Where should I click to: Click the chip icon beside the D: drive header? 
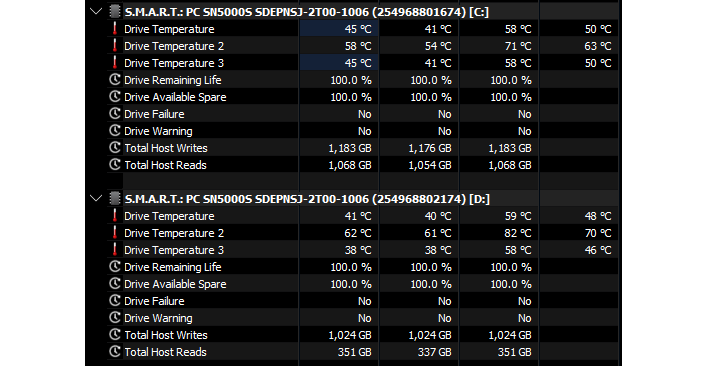115,199
